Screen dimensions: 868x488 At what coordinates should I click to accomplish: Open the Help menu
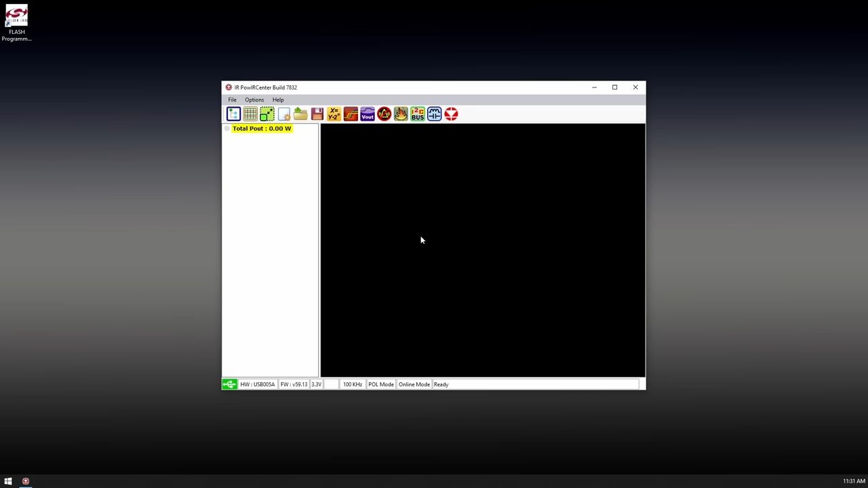click(278, 100)
